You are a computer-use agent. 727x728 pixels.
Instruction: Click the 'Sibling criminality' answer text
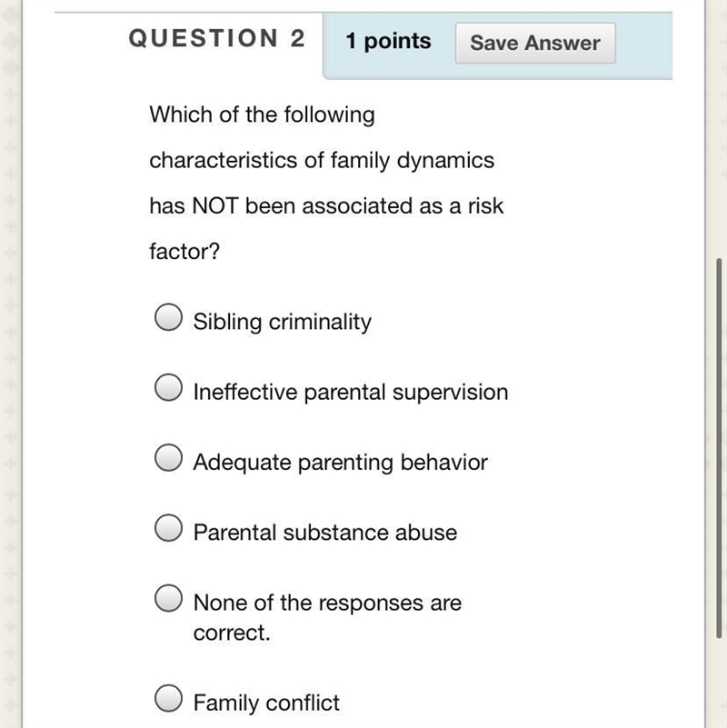283,322
